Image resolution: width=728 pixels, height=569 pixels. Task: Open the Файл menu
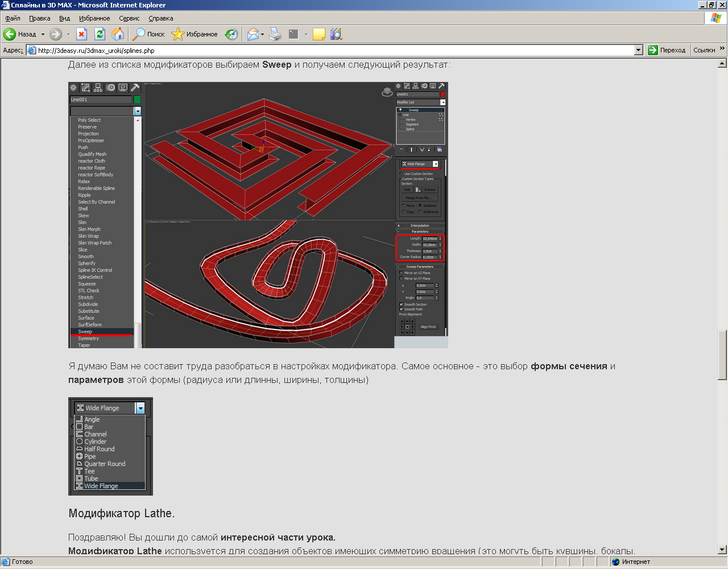point(13,18)
